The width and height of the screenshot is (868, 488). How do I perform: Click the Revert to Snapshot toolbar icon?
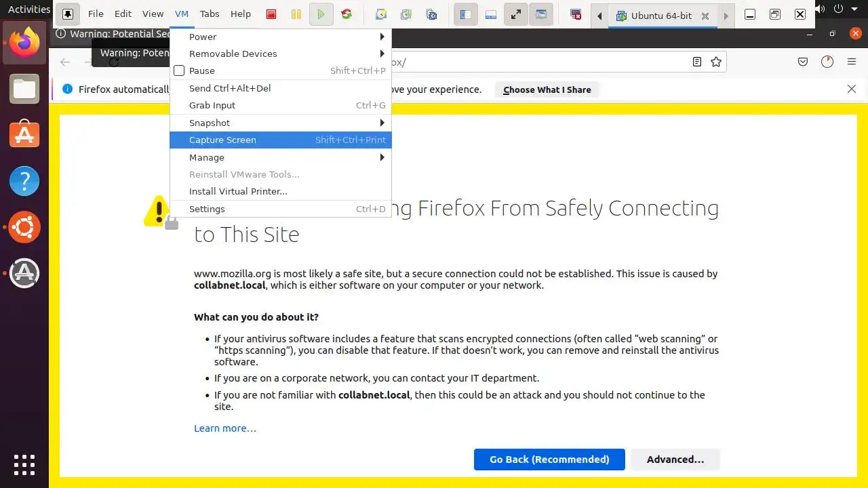[406, 14]
